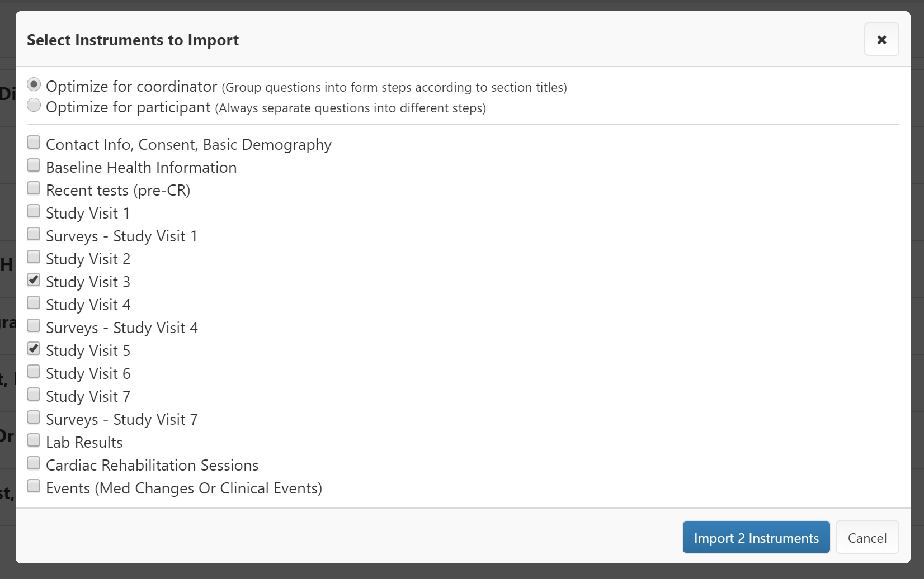This screenshot has width=924, height=579.
Task: Select Surveys - Study Visit 1 checkbox
Action: click(34, 234)
